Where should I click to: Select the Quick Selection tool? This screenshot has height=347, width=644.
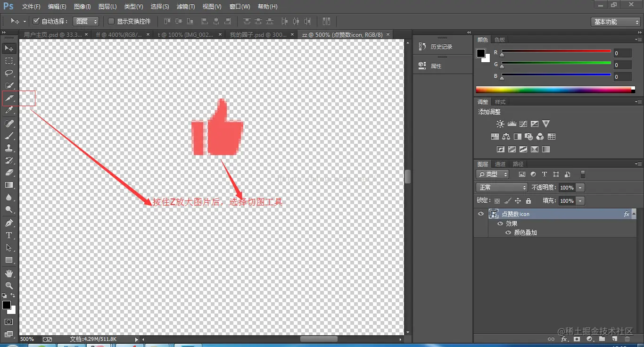[x=9, y=85]
